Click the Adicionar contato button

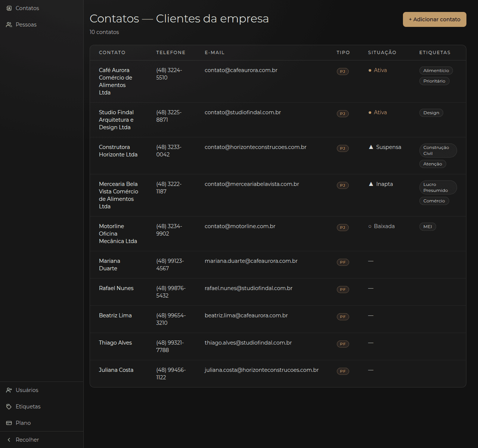(x=434, y=19)
